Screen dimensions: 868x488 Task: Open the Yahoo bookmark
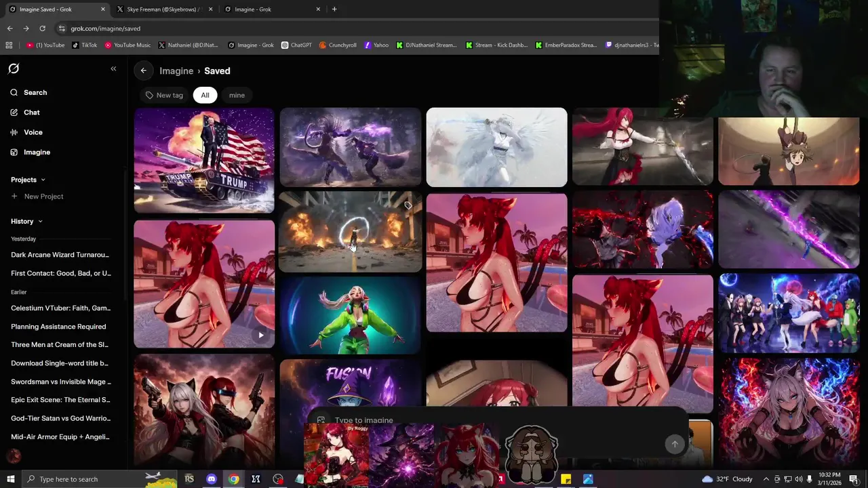(x=376, y=45)
